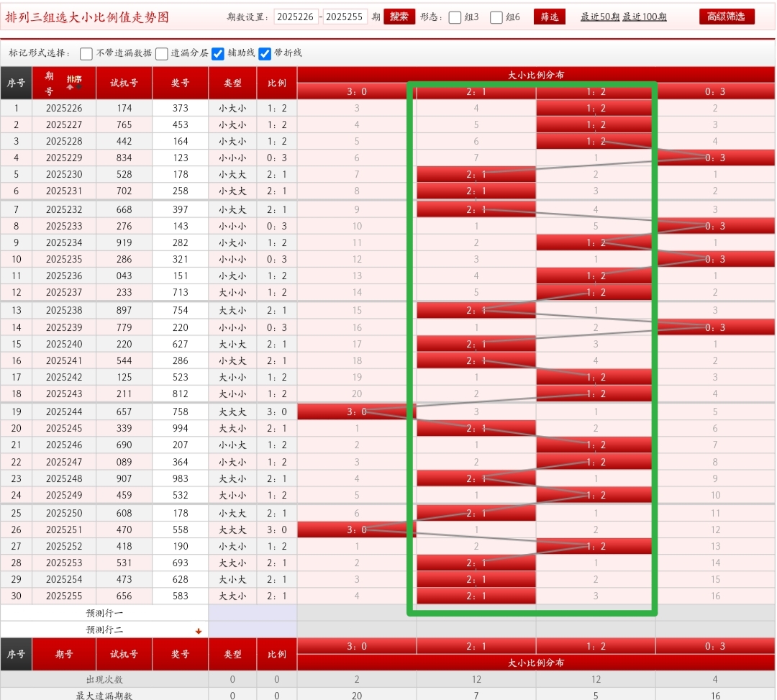Screen dimensions: 777x700
Task: Select the top 0:3 column header
Action: click(x=715, y=91)
